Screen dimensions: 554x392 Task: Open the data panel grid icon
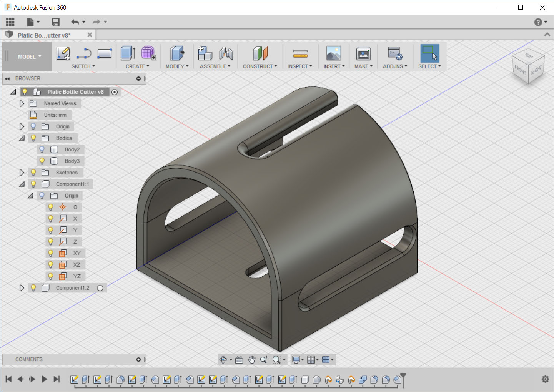(10, 22)
